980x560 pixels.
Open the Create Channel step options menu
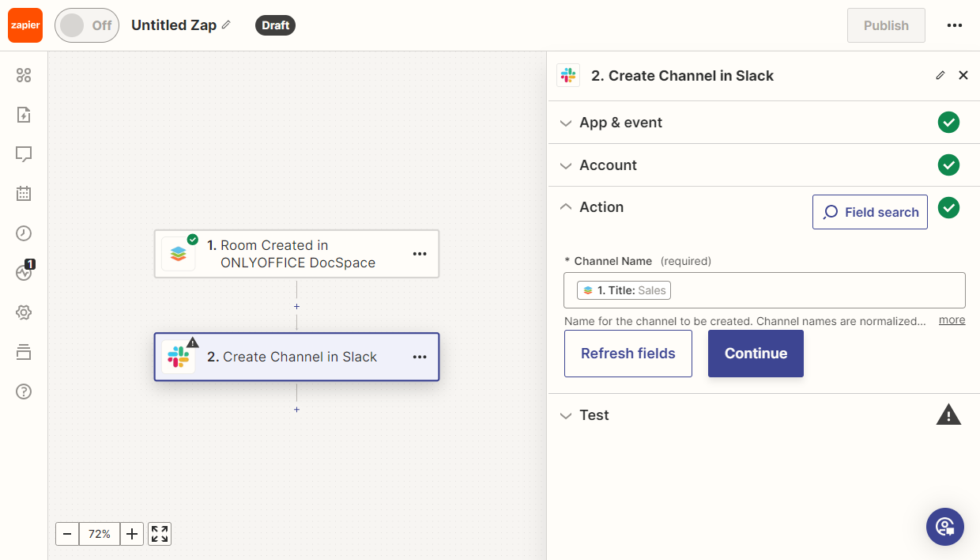pyautogui.click(x=420, y=358)
